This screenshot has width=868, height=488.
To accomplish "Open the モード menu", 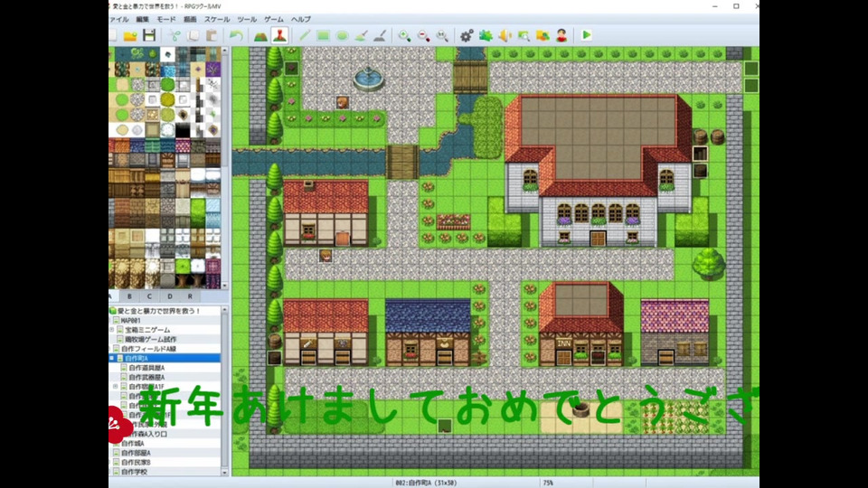I will point(166,19).
